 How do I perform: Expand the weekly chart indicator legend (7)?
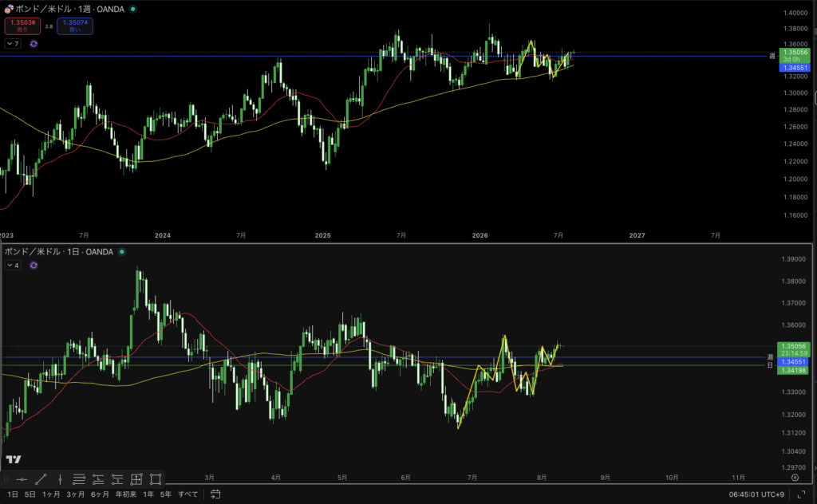tap(13, 44)
